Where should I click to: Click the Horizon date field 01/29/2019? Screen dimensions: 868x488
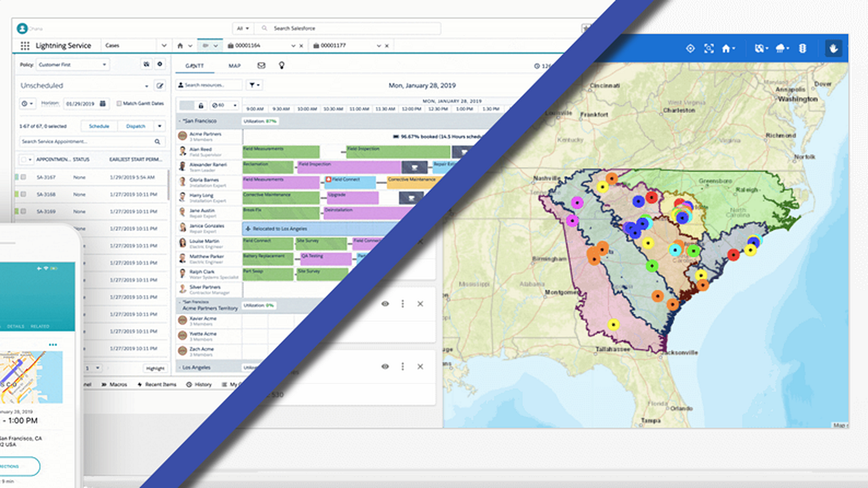point(85,104)
